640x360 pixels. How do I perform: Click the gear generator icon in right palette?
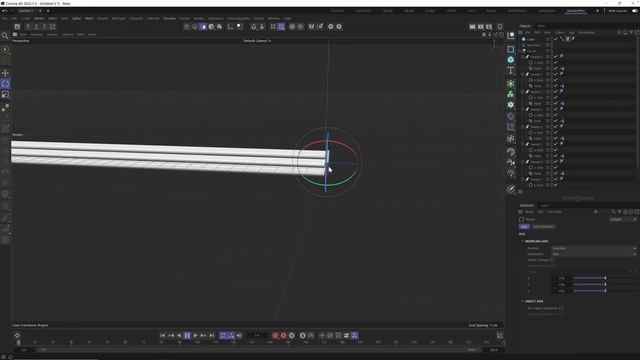tap(511, 105)
